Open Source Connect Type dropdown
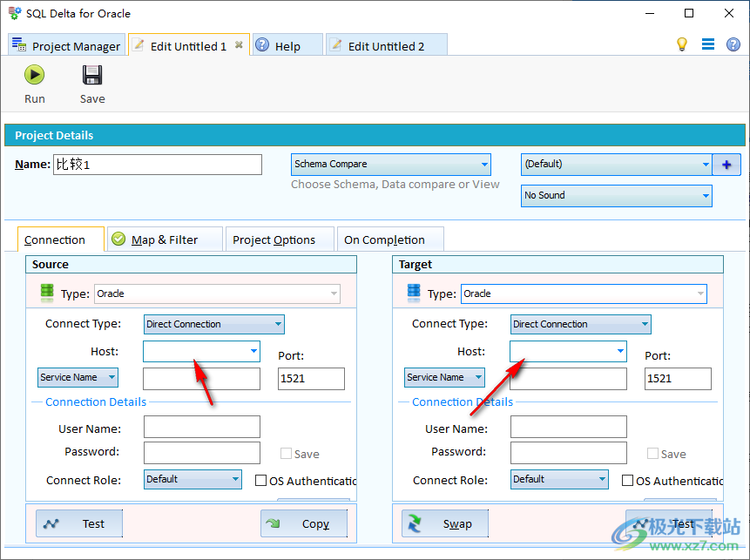 coord(213,324)
